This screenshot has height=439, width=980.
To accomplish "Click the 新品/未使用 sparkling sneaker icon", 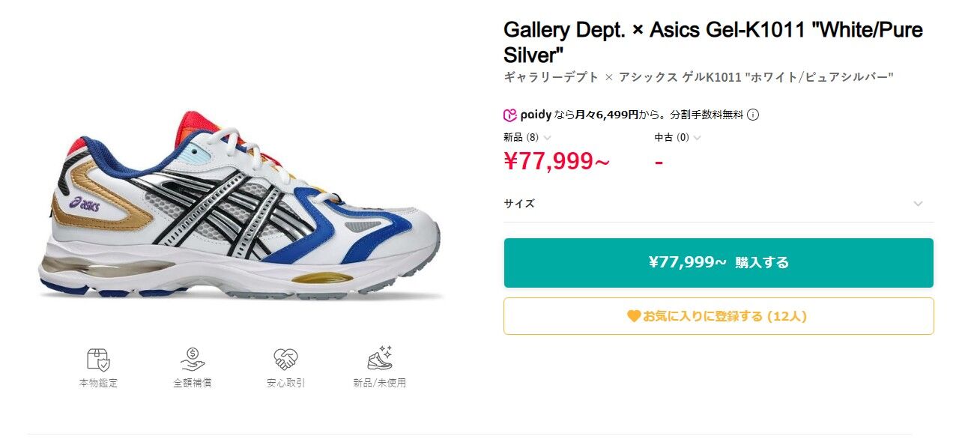I will coord(380,359).
